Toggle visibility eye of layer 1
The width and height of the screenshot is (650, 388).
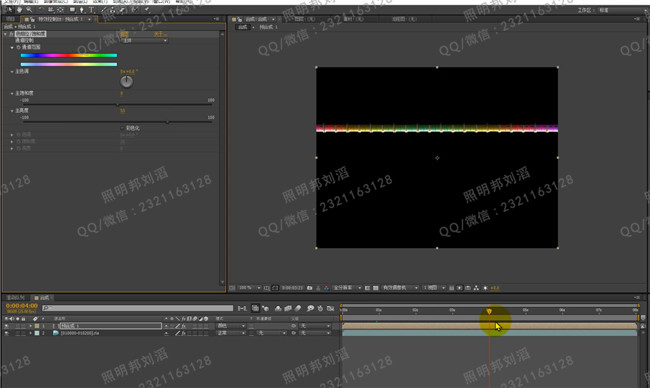7,326
